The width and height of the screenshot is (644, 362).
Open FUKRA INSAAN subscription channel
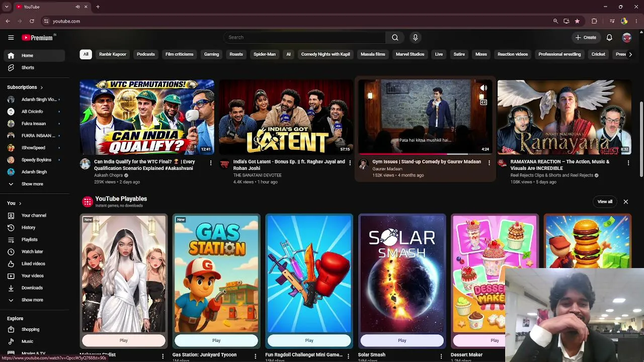point(33,136)
